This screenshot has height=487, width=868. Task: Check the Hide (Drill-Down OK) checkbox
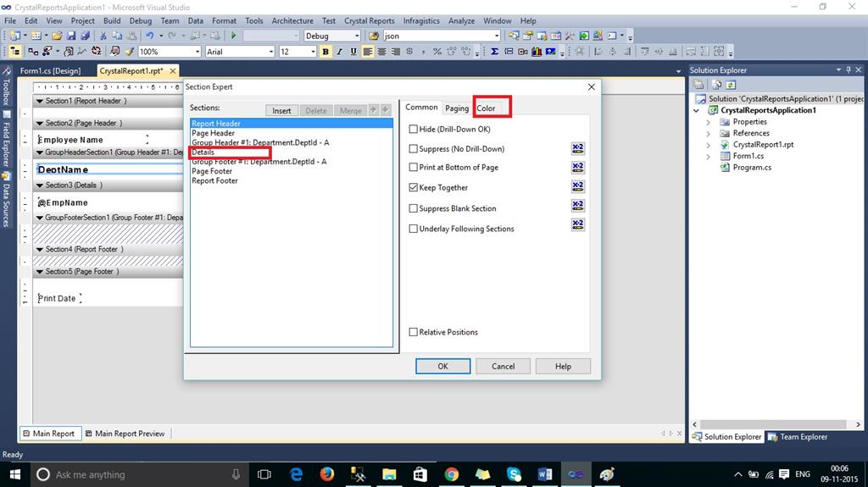(413, 129)
